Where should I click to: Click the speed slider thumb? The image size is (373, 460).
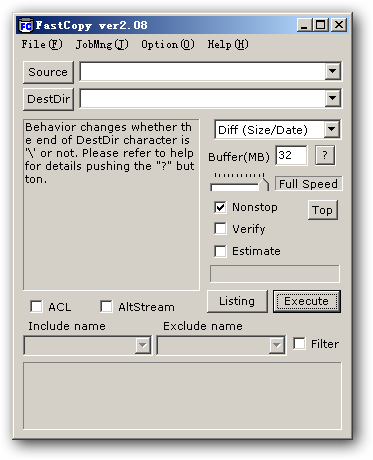(x=264, y=184)
